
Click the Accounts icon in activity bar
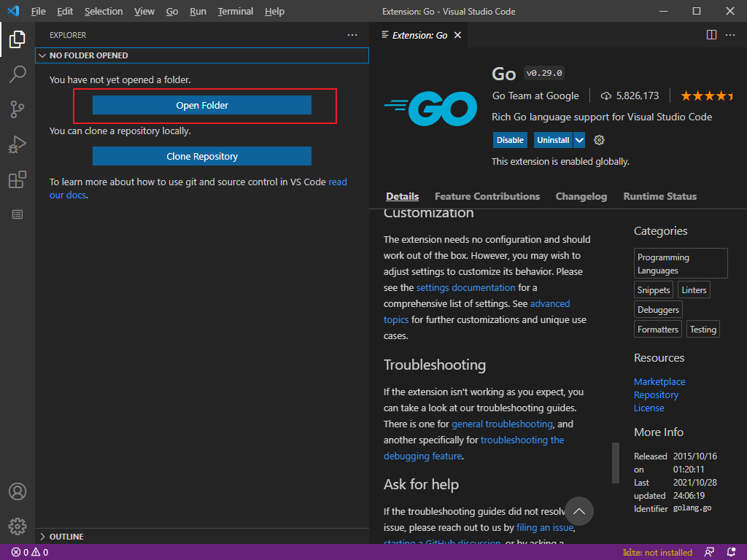18,491
